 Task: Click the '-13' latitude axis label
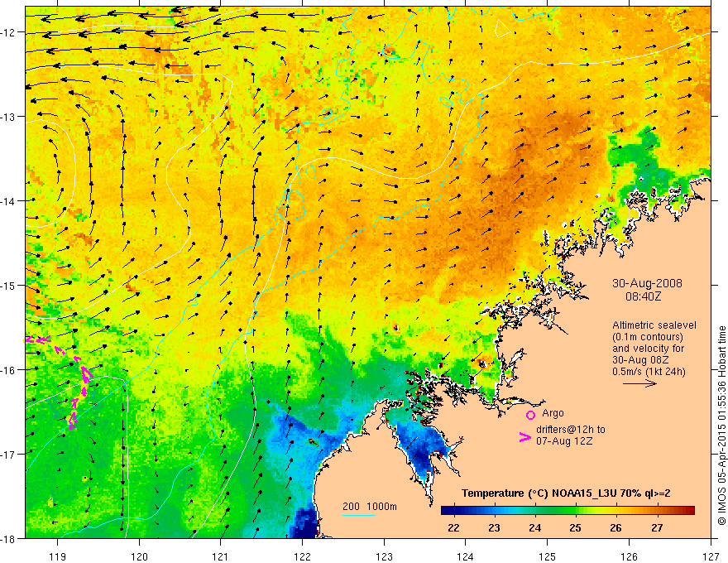(8, 117)
